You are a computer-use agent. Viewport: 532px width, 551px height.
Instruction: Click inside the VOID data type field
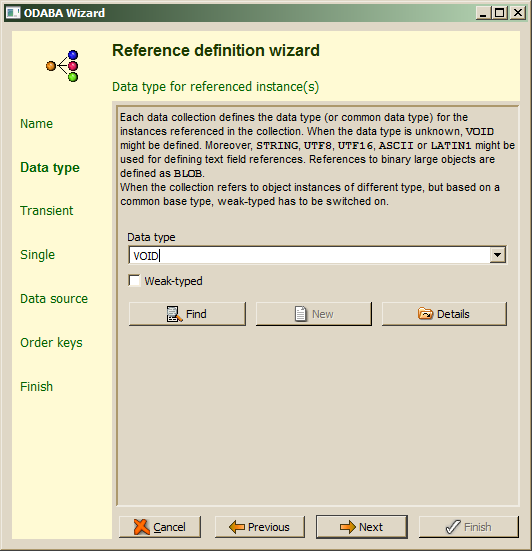tap(309, 255)
